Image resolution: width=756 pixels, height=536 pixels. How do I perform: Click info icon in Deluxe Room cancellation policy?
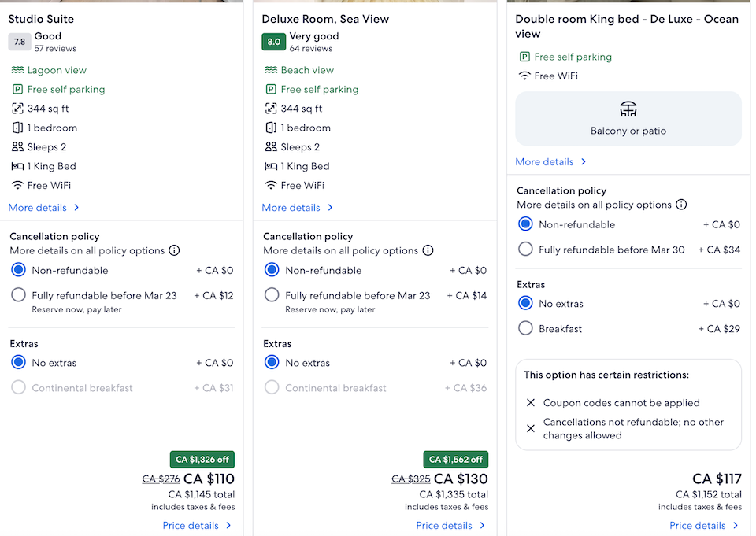coord(428,250)
